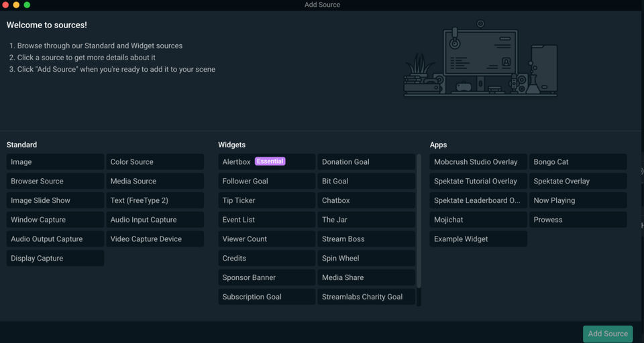Image resolution: width=644 pixels, height=343 pixels.
Task: Select Image Slide Show source
Action: click(55, 200)
